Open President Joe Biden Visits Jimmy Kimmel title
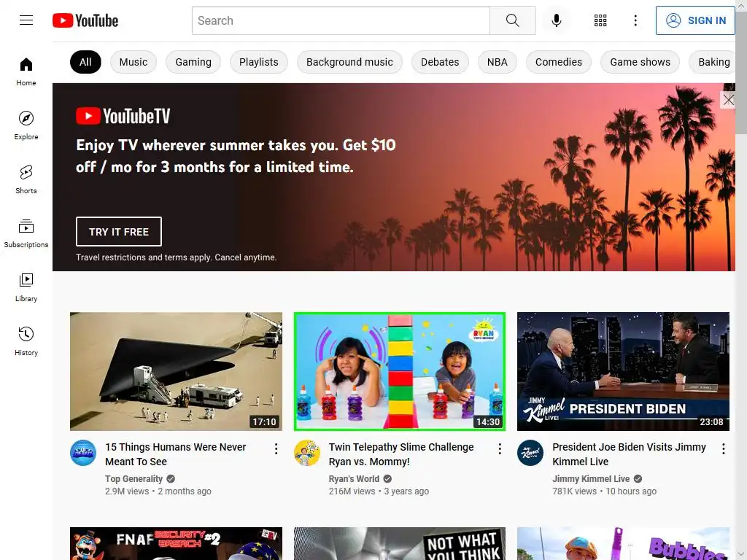 pyautogui.click(x=629, y=454)
